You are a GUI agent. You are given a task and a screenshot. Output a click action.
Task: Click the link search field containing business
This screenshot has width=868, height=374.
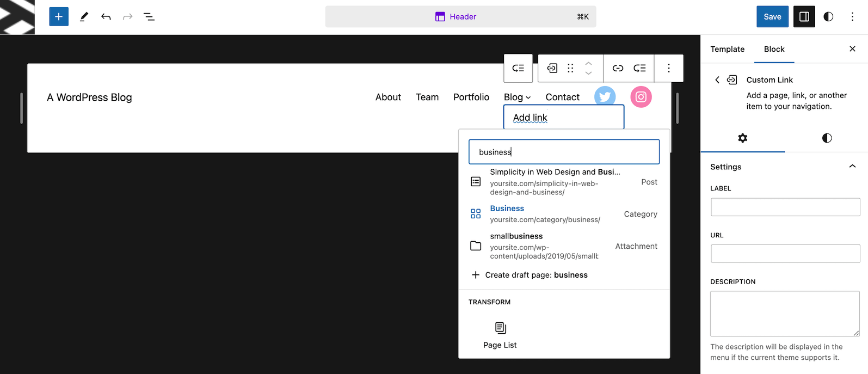coord(564,152)
